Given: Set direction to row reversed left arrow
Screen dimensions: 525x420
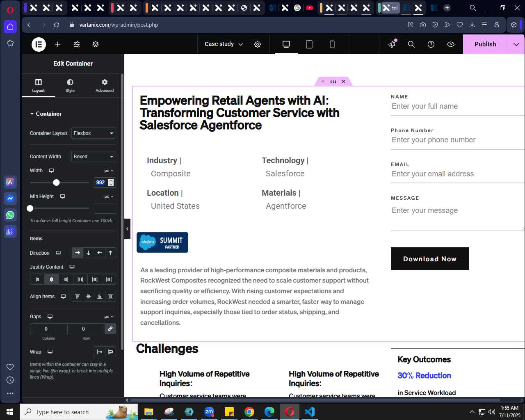Looking at the screenshot, I should 100,253.
